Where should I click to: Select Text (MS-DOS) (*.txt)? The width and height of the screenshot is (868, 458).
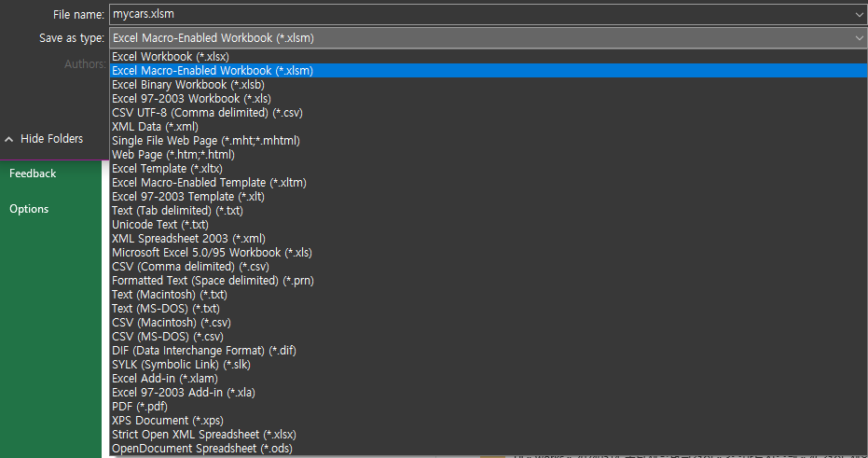pos(489,309)
